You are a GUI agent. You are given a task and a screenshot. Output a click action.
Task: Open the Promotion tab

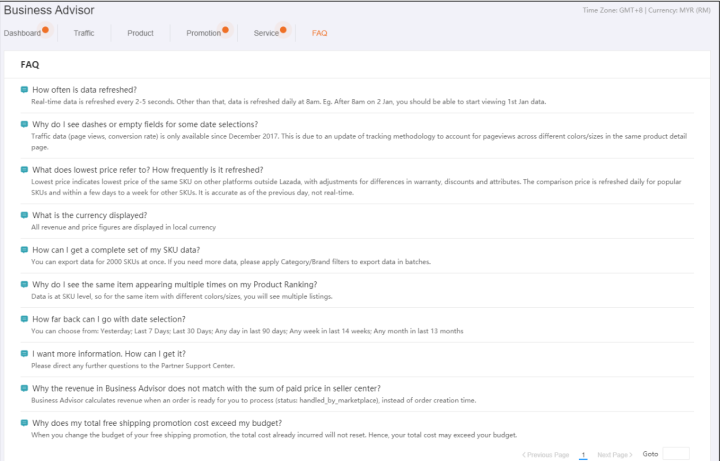[x=203, y=33]
